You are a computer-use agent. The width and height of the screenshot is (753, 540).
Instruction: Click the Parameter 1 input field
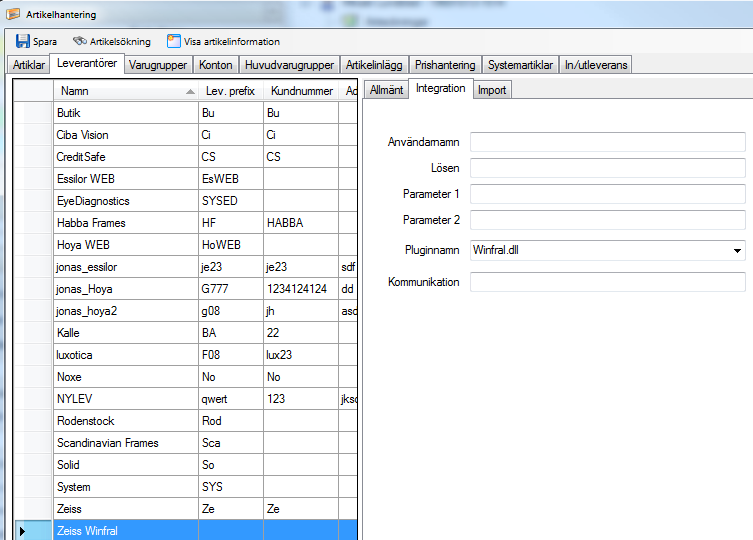(607, 194)
